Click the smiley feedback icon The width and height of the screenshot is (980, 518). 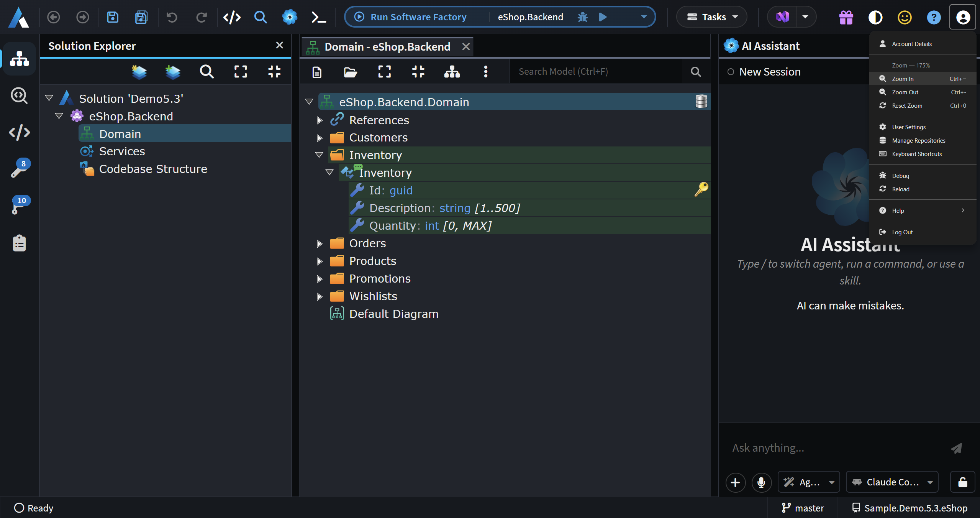(x=905, y=17)
